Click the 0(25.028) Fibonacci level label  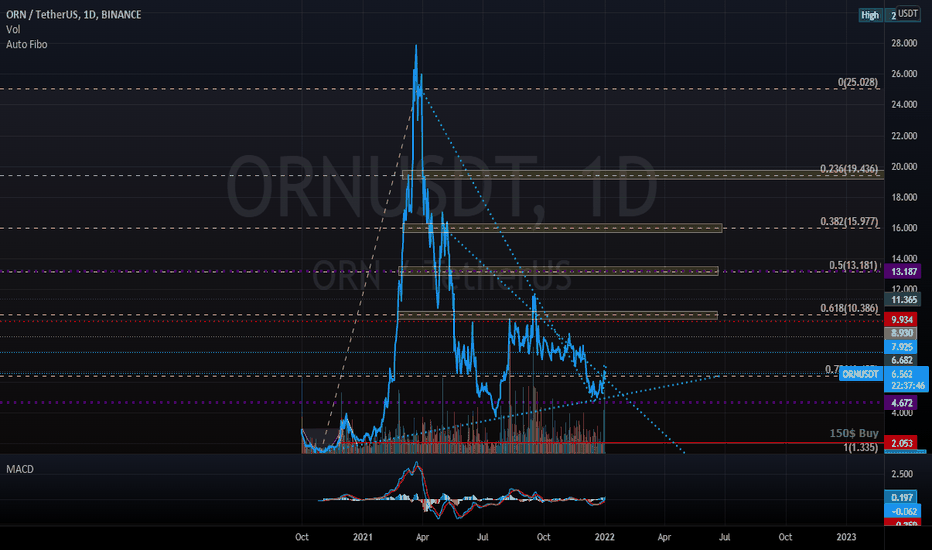click(858, 82)
